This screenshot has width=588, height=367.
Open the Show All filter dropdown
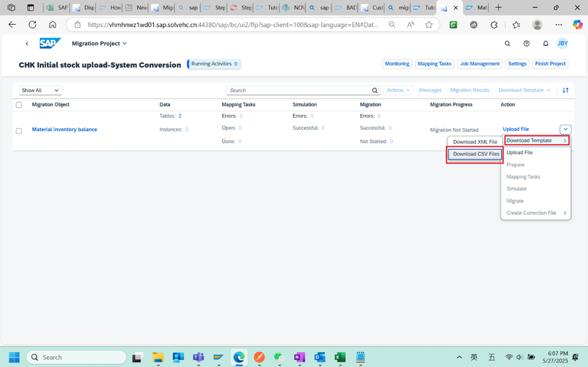click(x=40, y=91)
